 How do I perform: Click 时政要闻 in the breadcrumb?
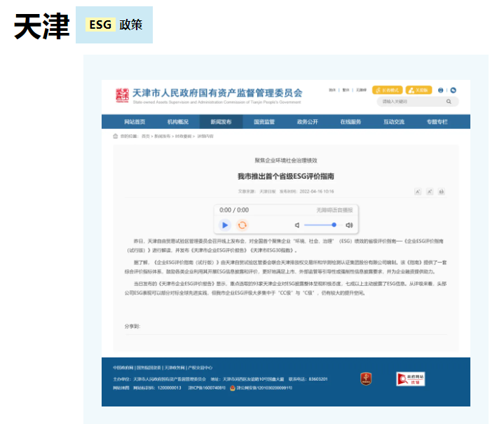pos(183,136)
